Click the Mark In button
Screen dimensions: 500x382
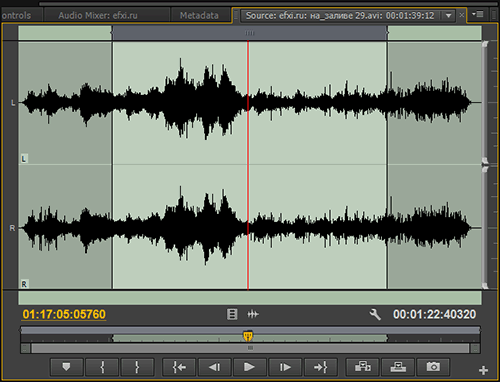[102, 367]
